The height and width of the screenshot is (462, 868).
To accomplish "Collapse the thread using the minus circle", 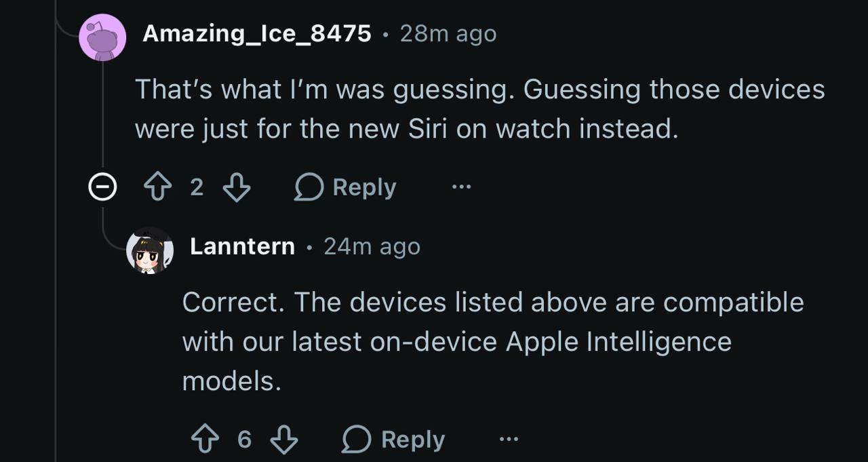I will click(x=102, y=187).
